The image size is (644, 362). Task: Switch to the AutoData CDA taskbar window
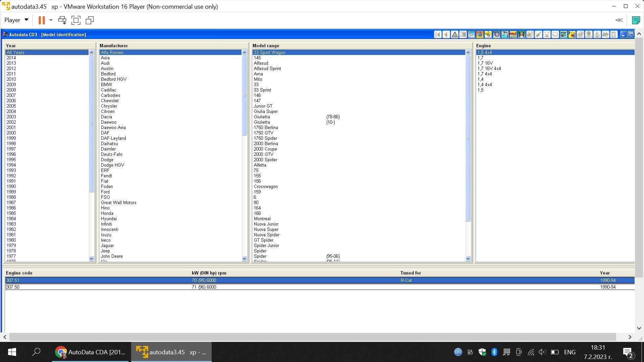click(90, 352)
